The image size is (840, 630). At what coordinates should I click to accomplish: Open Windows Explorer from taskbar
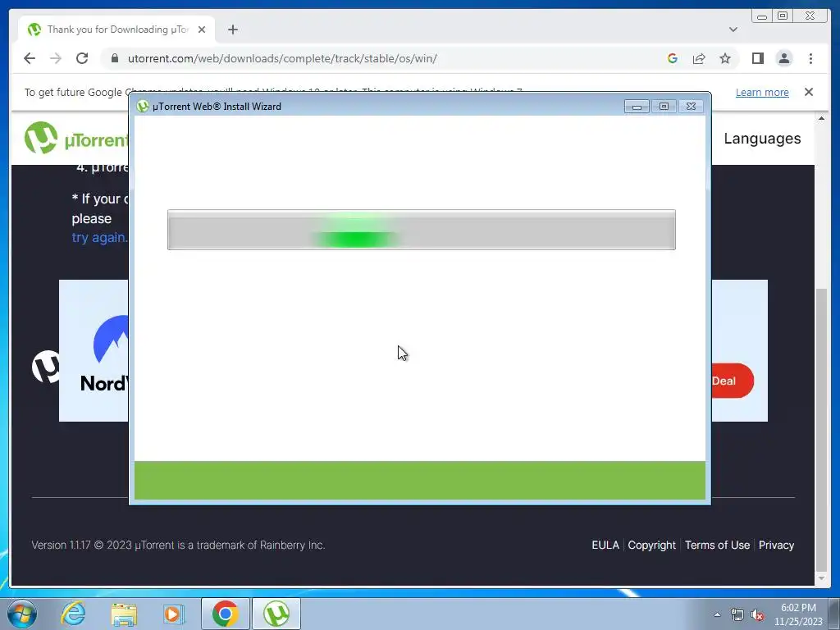point(124,614)
